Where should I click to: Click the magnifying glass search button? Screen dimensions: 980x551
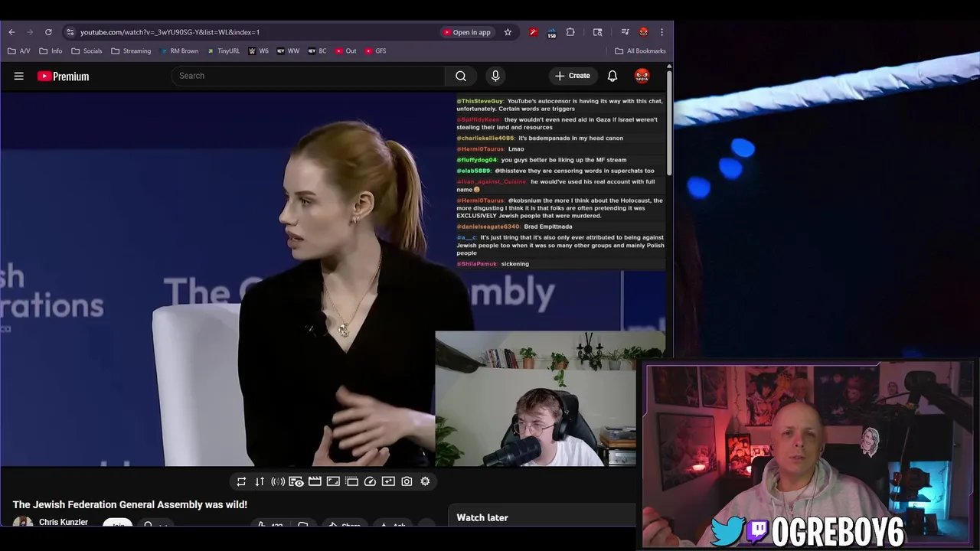click(461, 76)
